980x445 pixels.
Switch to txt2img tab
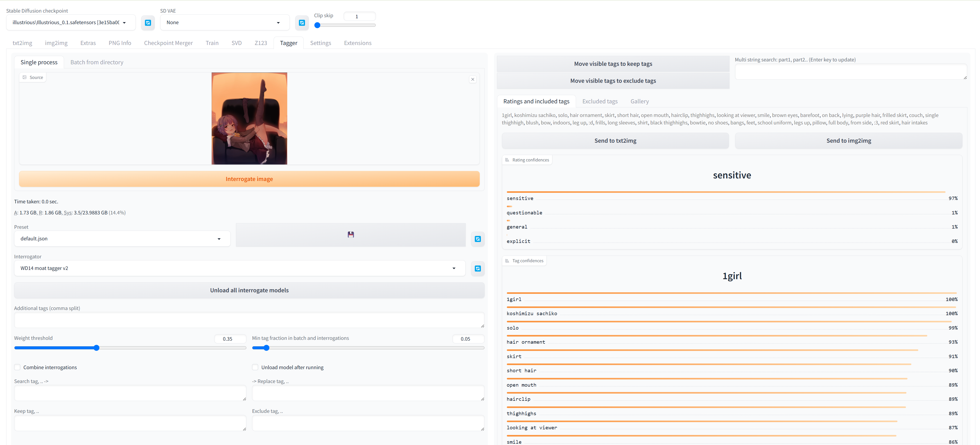click(22, 43)
